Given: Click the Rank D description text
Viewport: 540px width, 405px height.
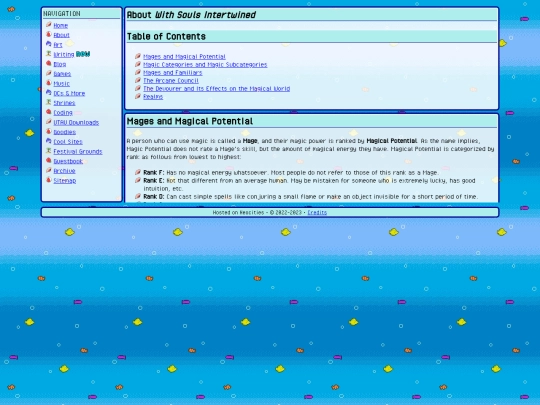Looking at the screenshot, I should (x=322, y=197).
